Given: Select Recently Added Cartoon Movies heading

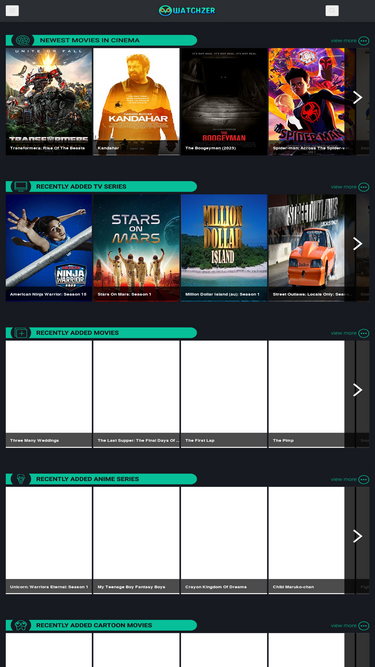Looking at the screenshot, I should (x=94, y=625).
